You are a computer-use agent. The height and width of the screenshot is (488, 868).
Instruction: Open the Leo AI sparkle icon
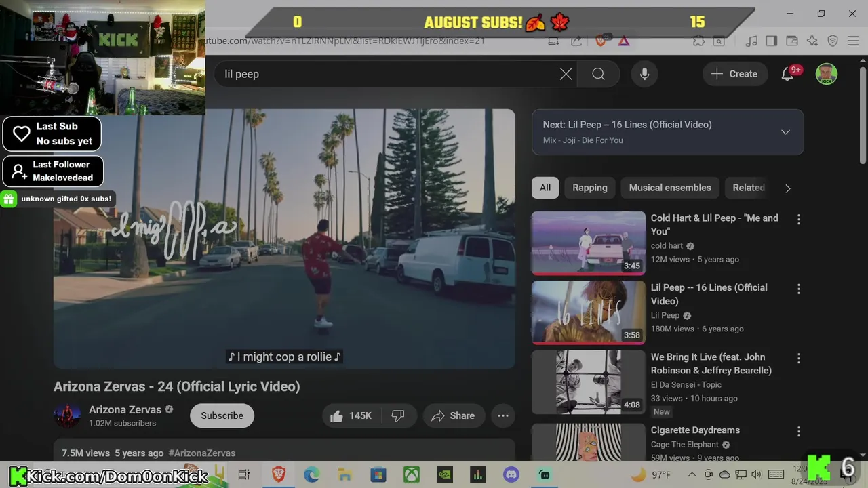coord(812,41)
